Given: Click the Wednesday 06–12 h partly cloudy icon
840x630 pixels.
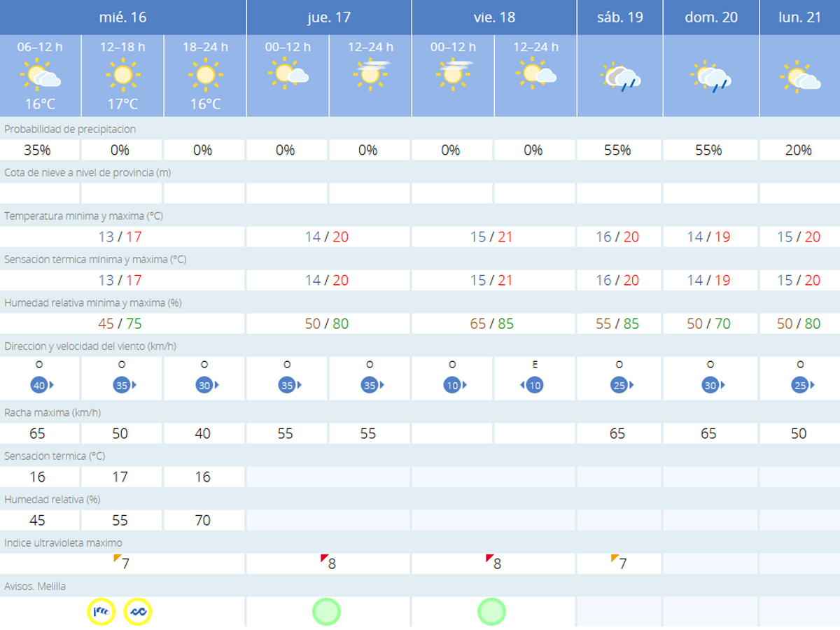Looking at the screenshot, I should point(41,74).
